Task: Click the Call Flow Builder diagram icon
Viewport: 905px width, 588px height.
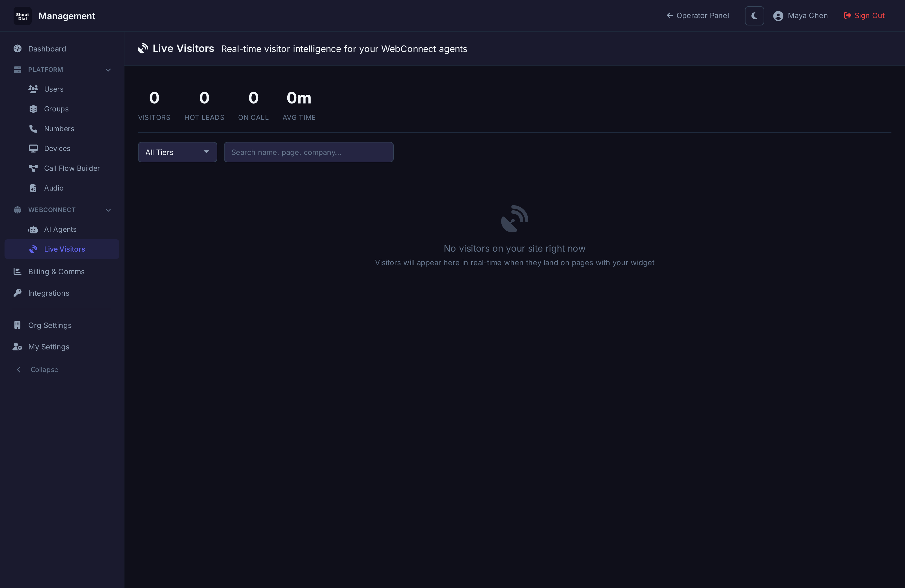Action: [33, 168]
